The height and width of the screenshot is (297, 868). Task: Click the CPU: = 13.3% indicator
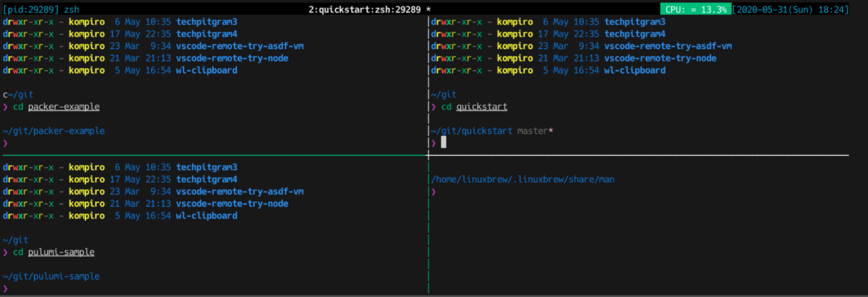(x=695, y=10)
